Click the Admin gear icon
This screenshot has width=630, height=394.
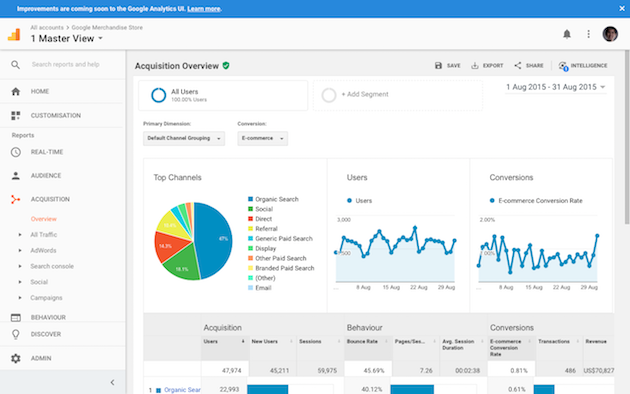(x=16, y=358)
